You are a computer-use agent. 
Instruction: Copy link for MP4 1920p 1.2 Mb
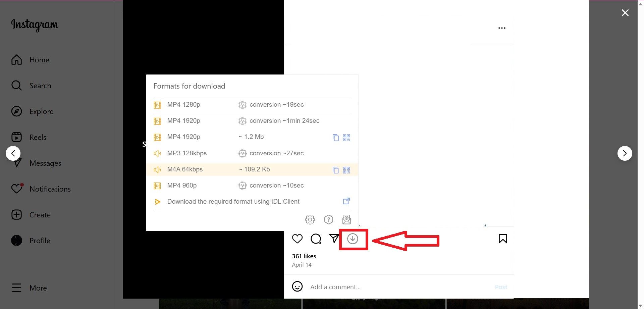335,138
